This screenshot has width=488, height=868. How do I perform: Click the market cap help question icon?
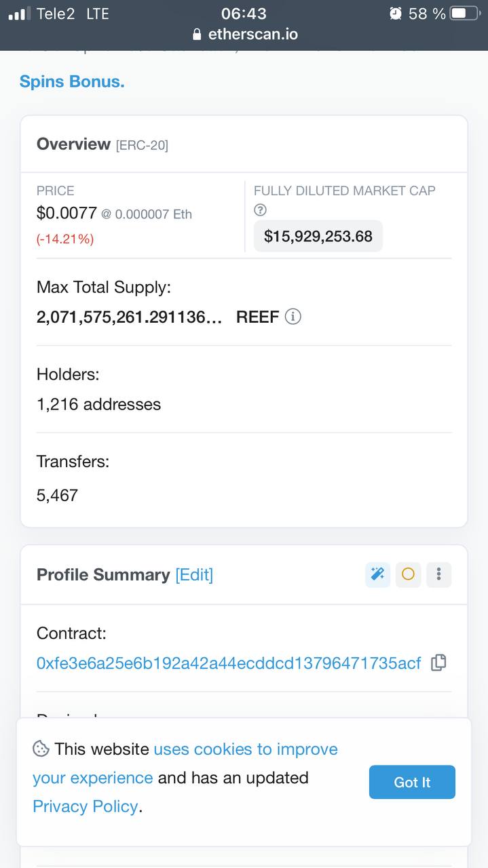260,211
